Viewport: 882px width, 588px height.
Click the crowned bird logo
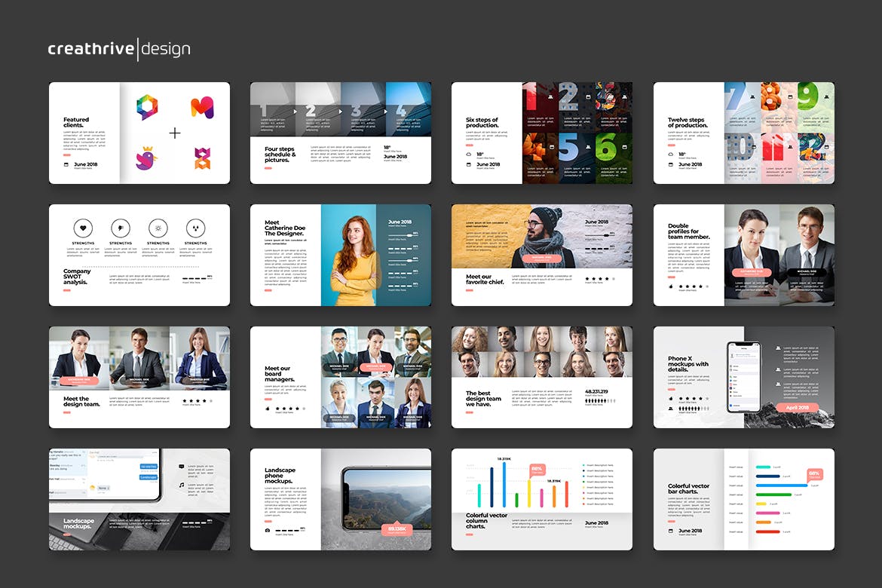tap(147, 158)
